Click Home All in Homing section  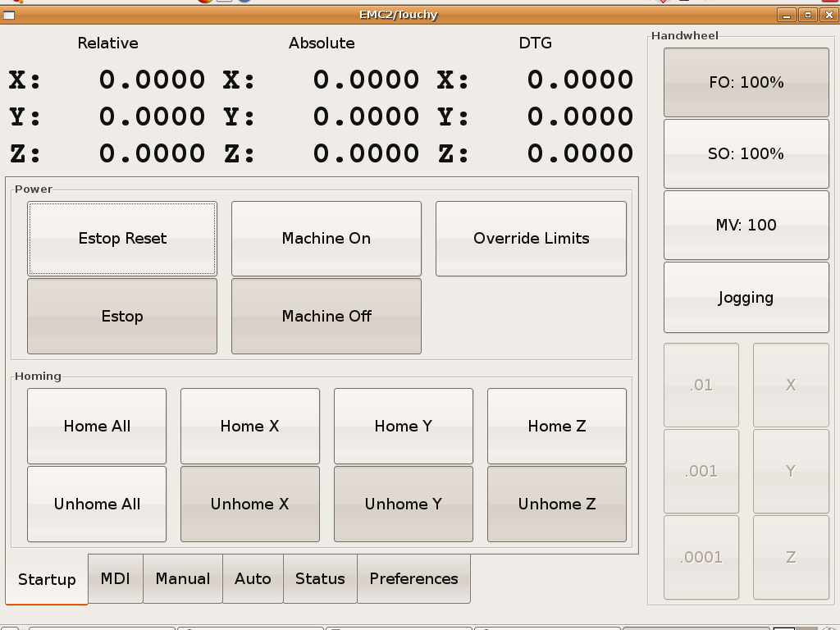[x=97, y=427]
